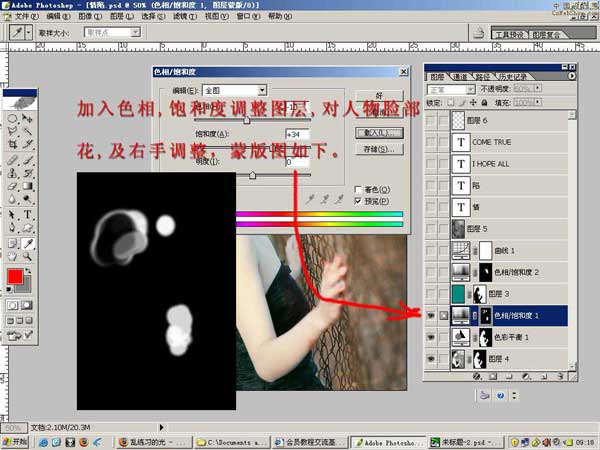Screen dimensions: 600x450
Task: Open the 图像(I) menu
Action: pyautogui.click(x=90, y=16)
